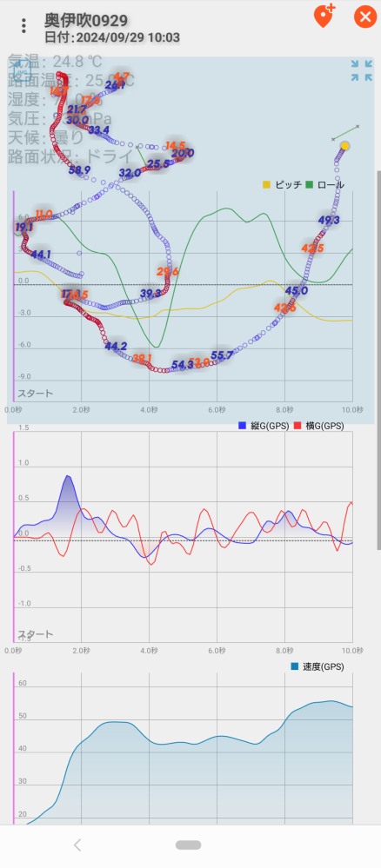The image size is (381, 868).
Task: Tap the home pill in navigation bar
Action: [x=189, y=845]
